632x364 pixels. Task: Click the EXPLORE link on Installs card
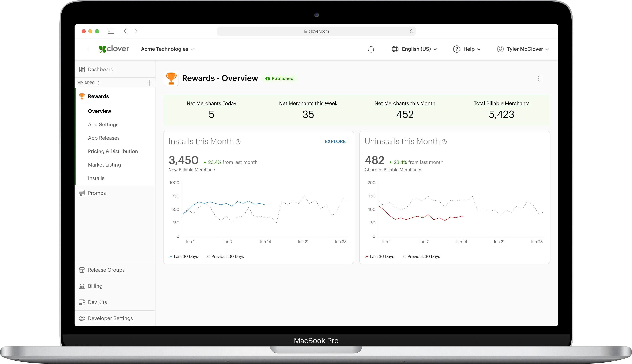335,142
